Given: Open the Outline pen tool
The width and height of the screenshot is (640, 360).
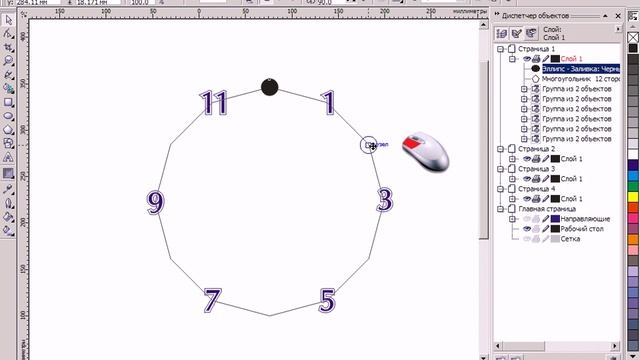Looking at the screenshot, I should click(x=8, y=203).
